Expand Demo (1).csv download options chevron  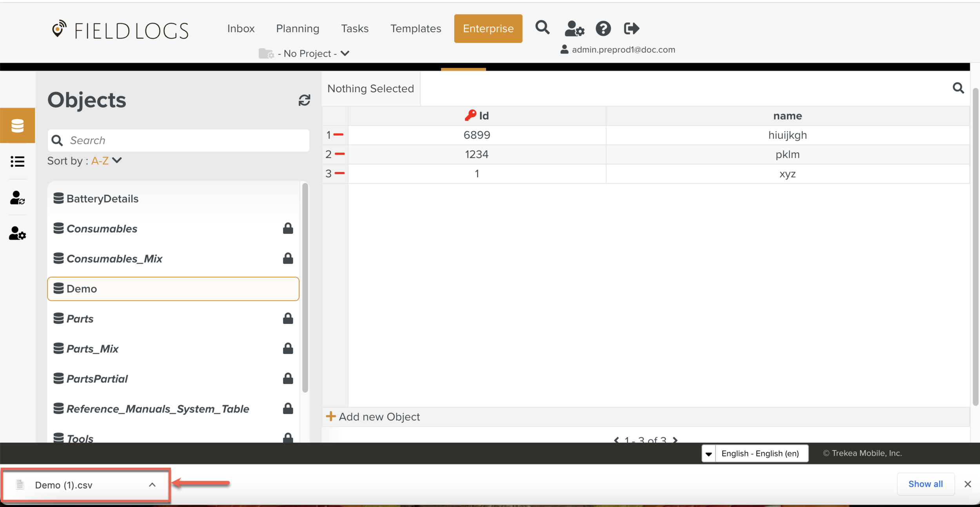152,485
